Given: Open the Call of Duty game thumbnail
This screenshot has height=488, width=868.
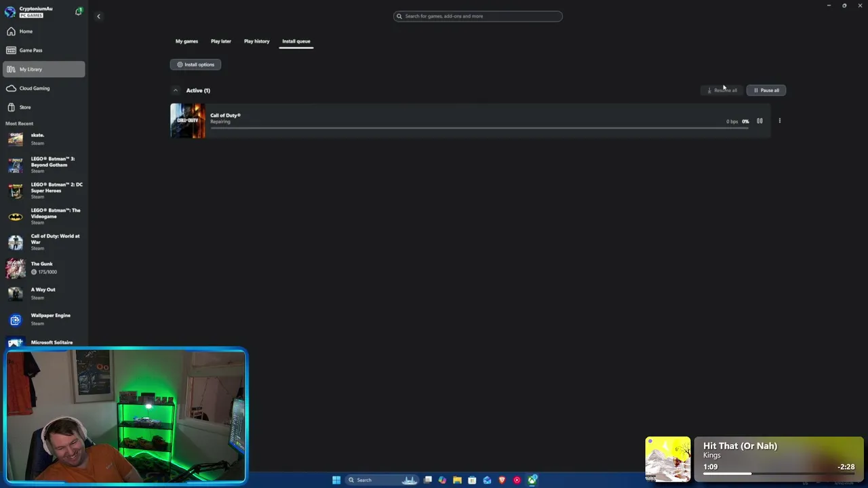Looking at the screenshot, I should (188, 121).
